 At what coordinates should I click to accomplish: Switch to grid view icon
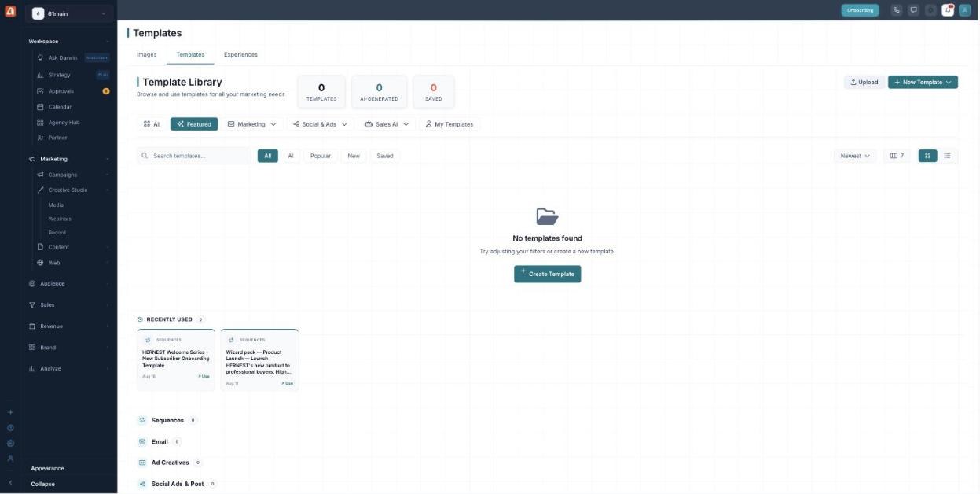pos(927,156)
